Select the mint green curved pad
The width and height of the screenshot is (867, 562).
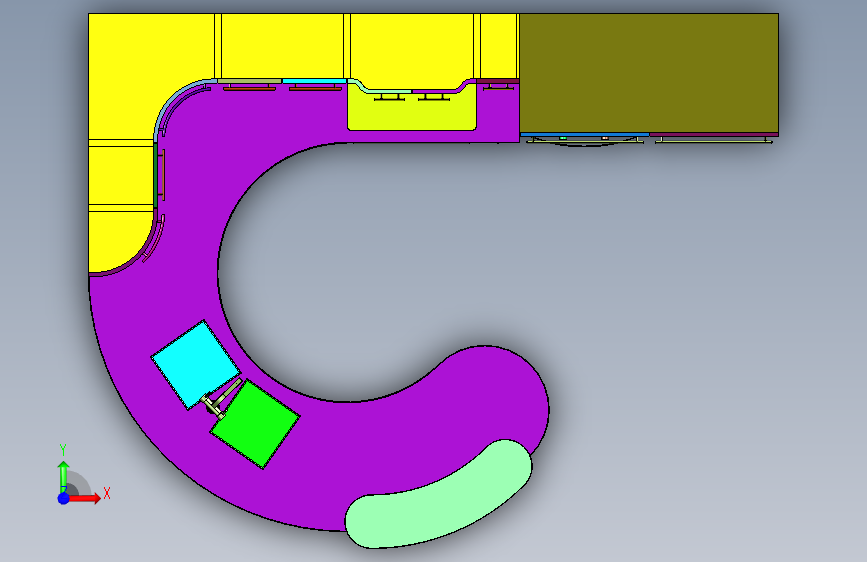(438, 494)
